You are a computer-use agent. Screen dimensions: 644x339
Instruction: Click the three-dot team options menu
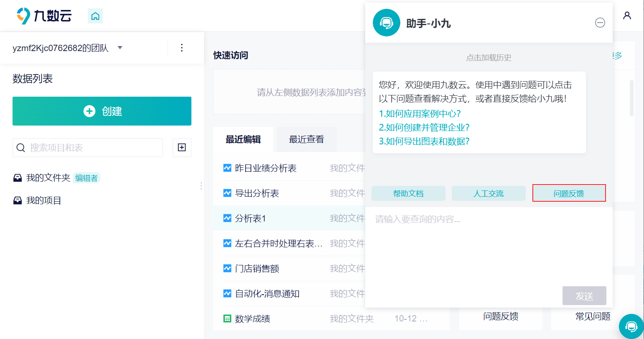click(x=182, y=48)
